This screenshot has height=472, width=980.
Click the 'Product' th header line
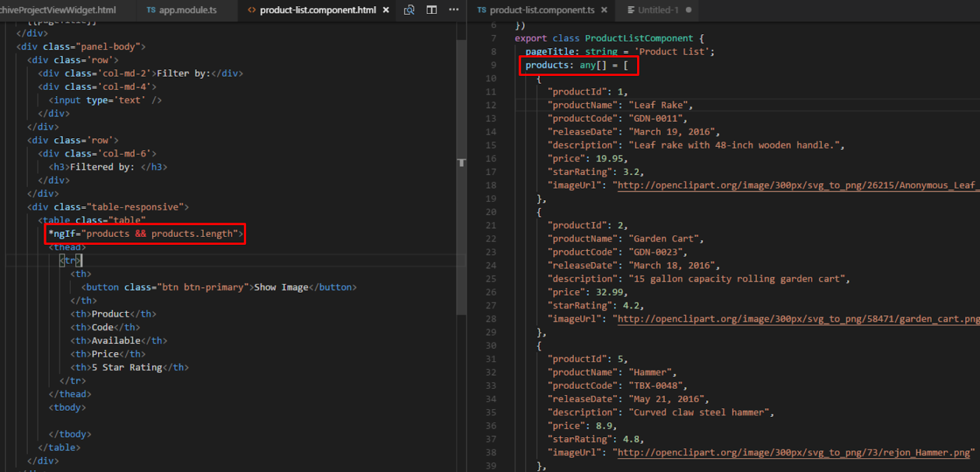coord(113,313)
